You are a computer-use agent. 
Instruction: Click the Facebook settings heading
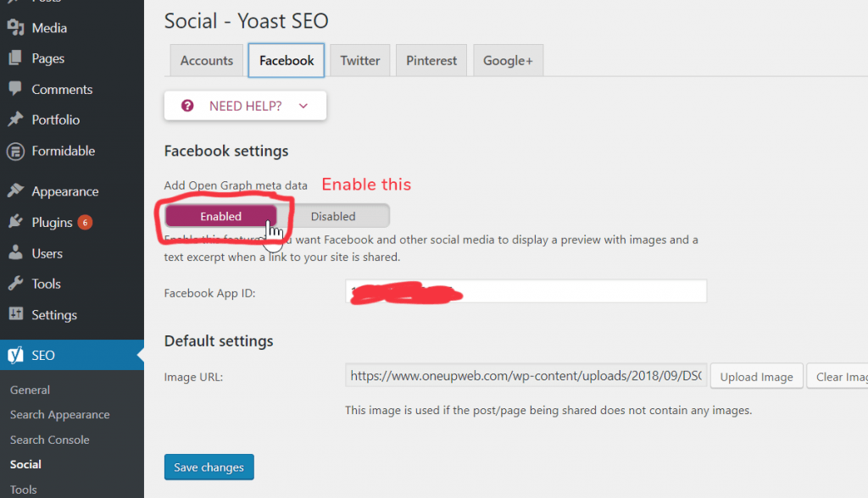click(x=225, y=151)
